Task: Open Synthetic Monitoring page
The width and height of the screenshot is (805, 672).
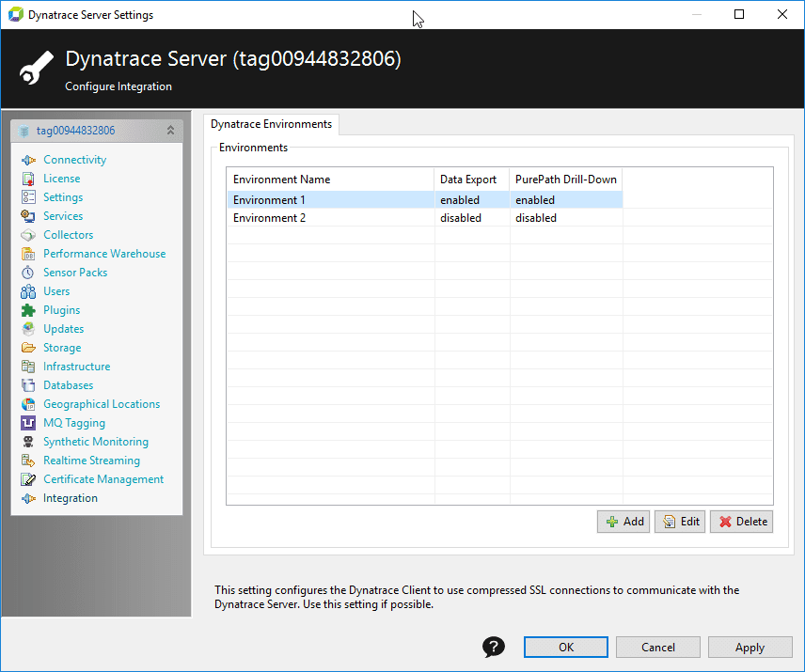Action: 96,442
